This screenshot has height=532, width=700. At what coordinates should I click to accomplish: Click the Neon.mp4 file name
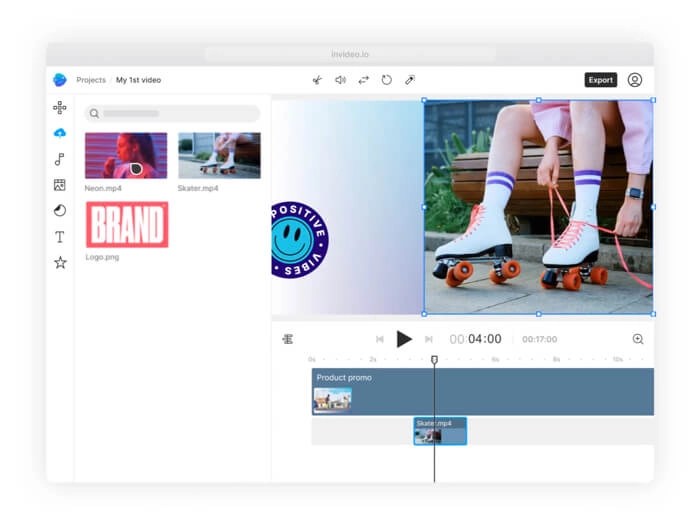(x=103, y=188)
